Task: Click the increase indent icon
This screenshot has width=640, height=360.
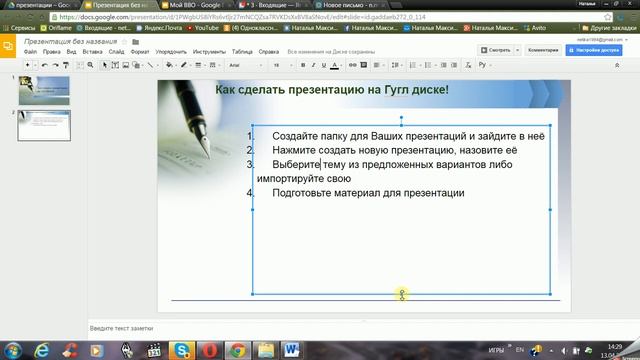Action: [x=454, y=65]
